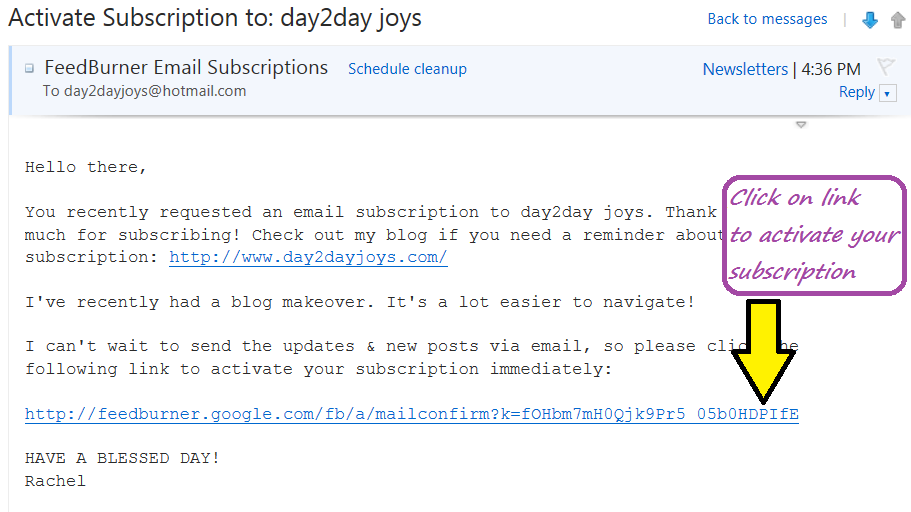
Task: Open the feedburner.google.com mailconfirm activation link
Action: click(x=411, y=414)
